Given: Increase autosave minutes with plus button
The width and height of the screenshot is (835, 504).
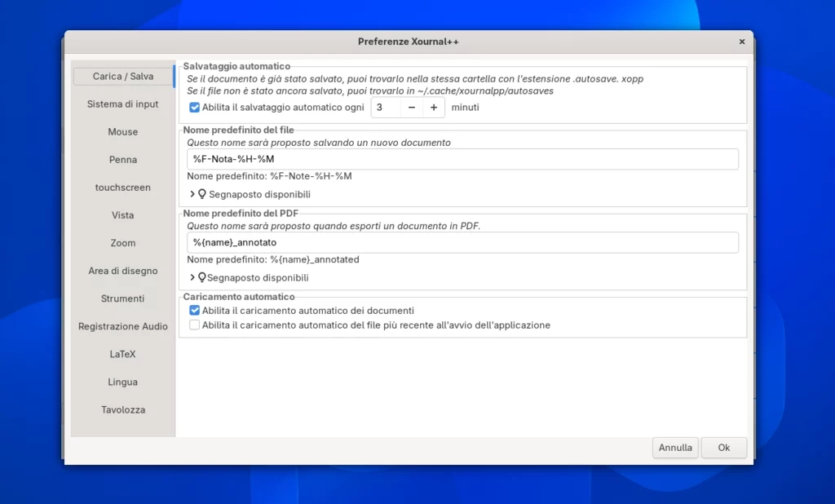Looking at the screenshot, I should 434,107.
